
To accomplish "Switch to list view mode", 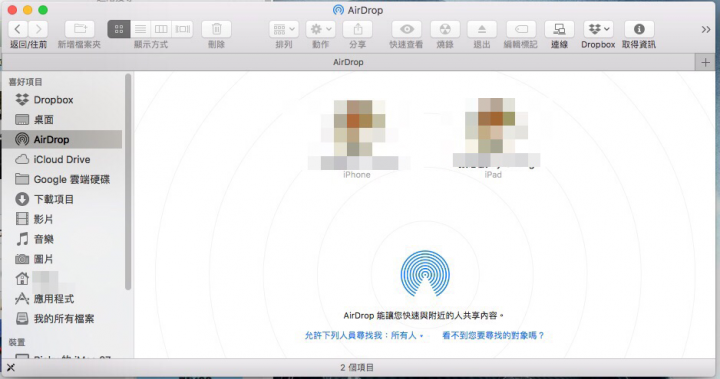I will (141, 29).
